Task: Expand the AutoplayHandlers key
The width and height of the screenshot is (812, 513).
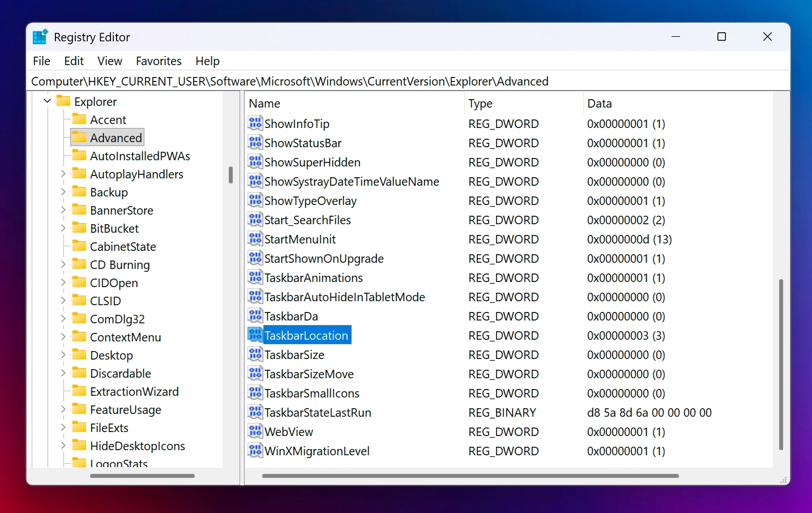Action: (x=63, y=174)
